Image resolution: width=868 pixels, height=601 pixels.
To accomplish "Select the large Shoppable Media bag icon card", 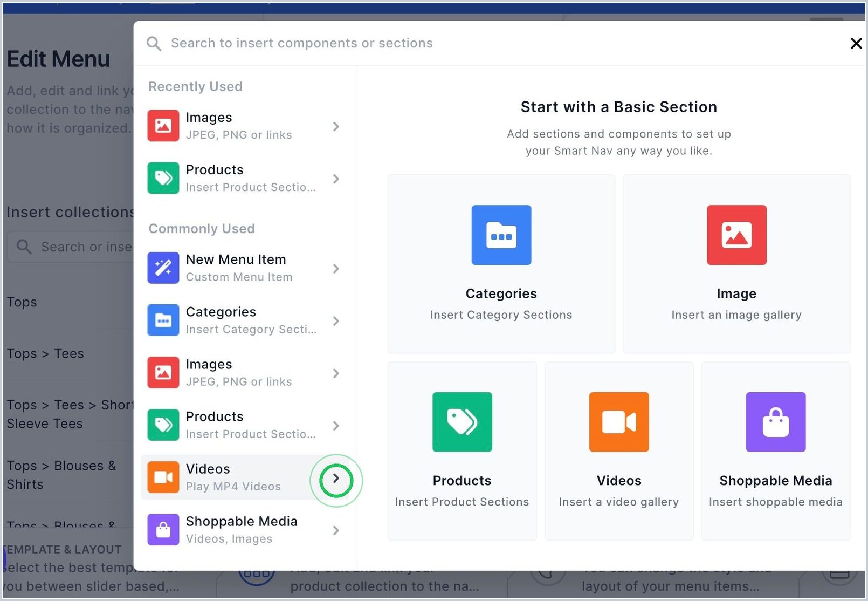I will point(776,422).
